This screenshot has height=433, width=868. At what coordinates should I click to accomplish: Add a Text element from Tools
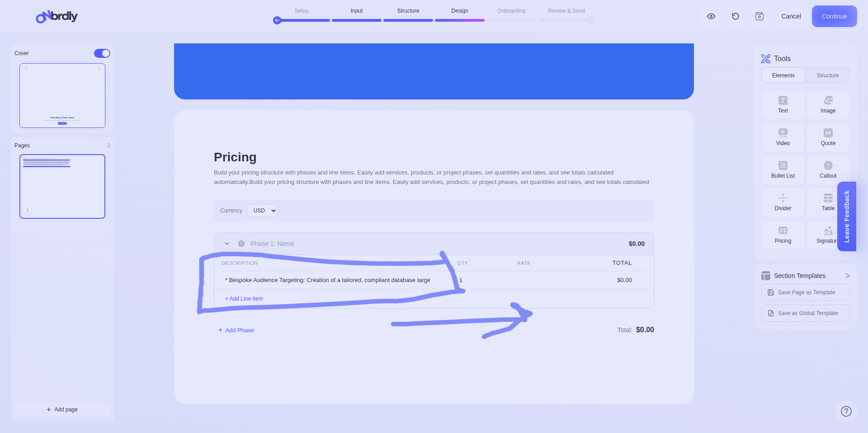783,105
